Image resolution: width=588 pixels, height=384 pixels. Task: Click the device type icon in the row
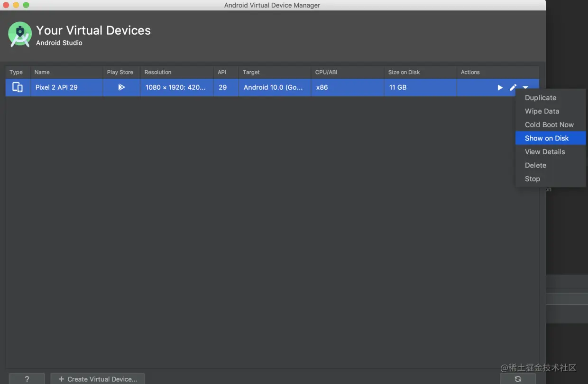(x=18, y=87)
